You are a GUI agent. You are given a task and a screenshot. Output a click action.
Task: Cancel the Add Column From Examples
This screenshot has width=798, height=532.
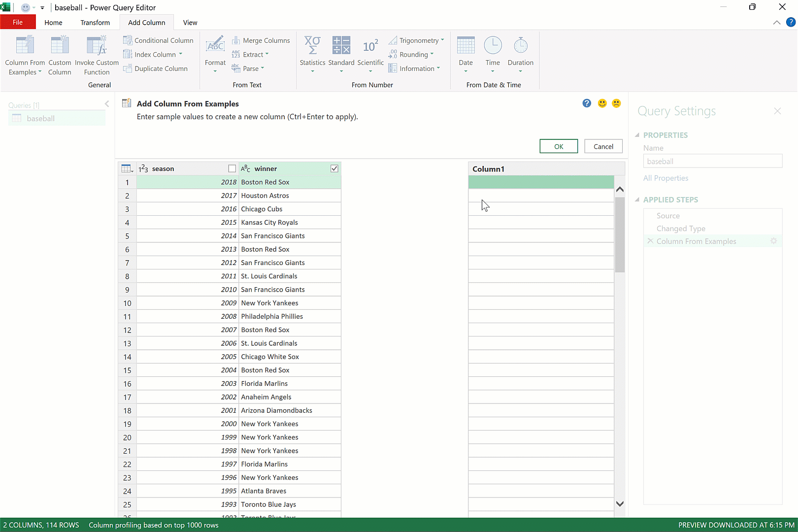coord(603,146)
